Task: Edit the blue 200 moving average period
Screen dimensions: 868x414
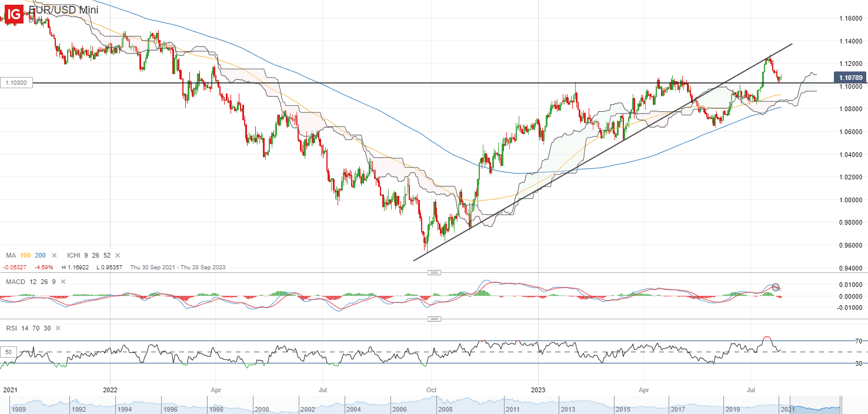Action: (40, 256)
